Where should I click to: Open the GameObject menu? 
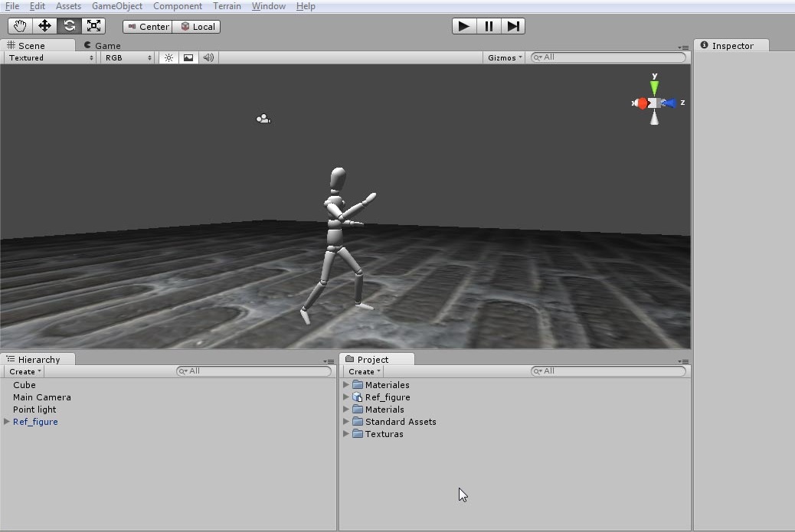[117, 6]
